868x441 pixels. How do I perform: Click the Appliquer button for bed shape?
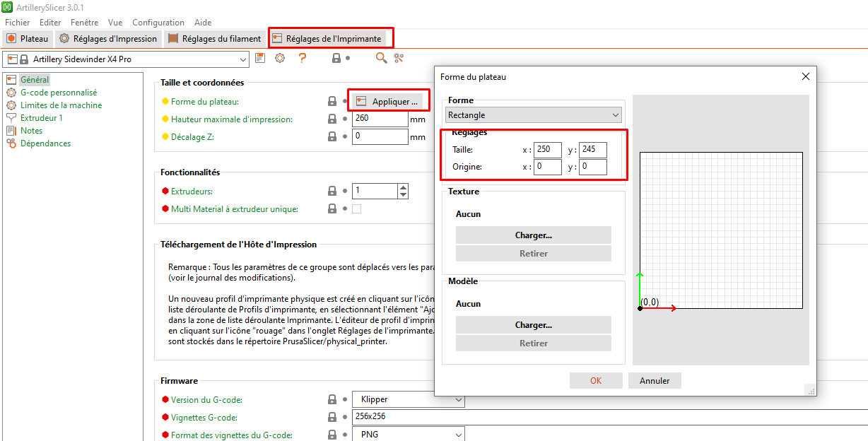[387, 102]
